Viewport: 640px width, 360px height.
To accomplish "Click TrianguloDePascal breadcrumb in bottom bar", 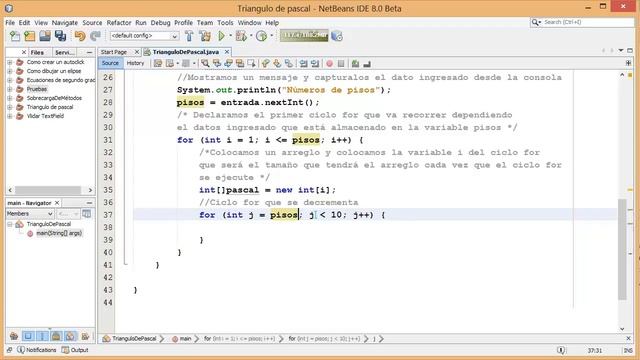I will click(x=130, y=338).
